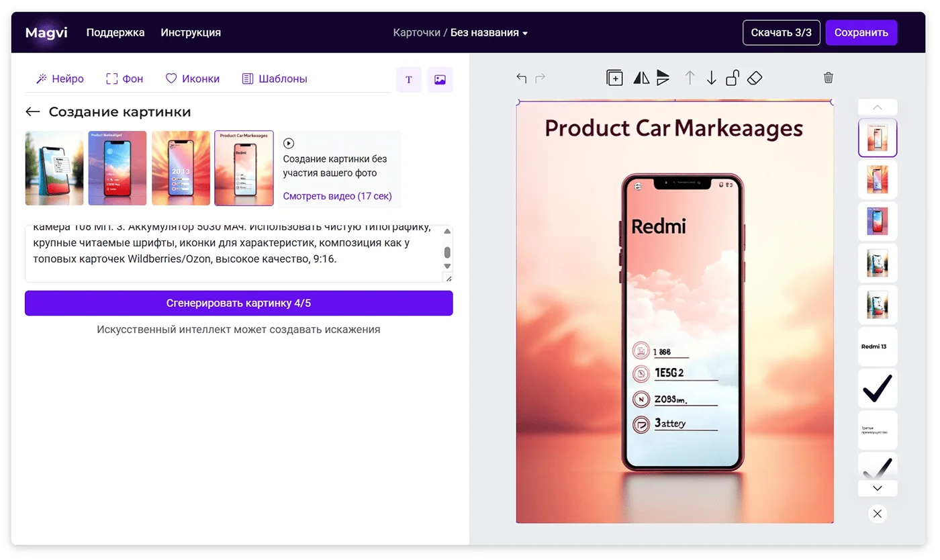Open the Поддержка page

(115, 32)
